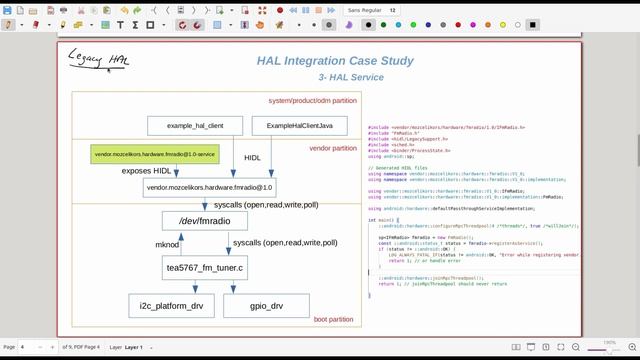The height and width of the screenshot is (360, 640).
Task: Select the dark blue color swatch
Action: 428,25
